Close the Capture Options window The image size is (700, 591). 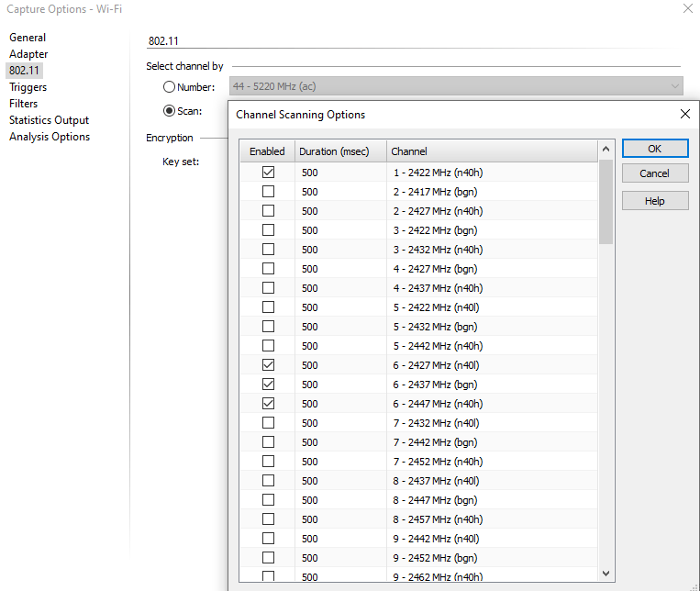(688, 8)
